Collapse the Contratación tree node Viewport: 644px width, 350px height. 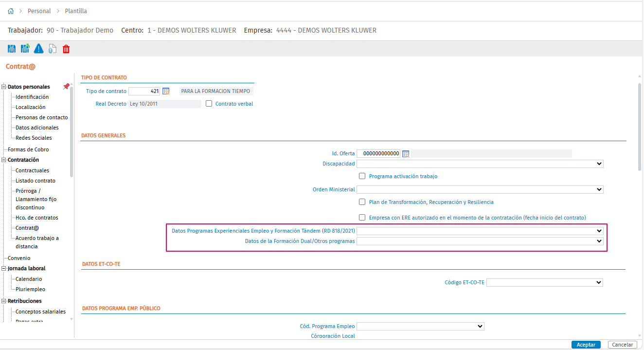[x=4, y=160]
